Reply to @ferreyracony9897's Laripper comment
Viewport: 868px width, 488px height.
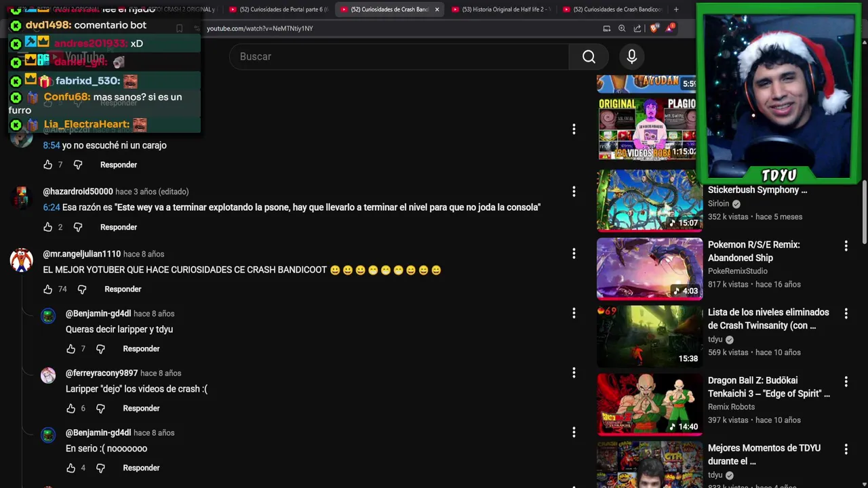(x=141, y=409)
